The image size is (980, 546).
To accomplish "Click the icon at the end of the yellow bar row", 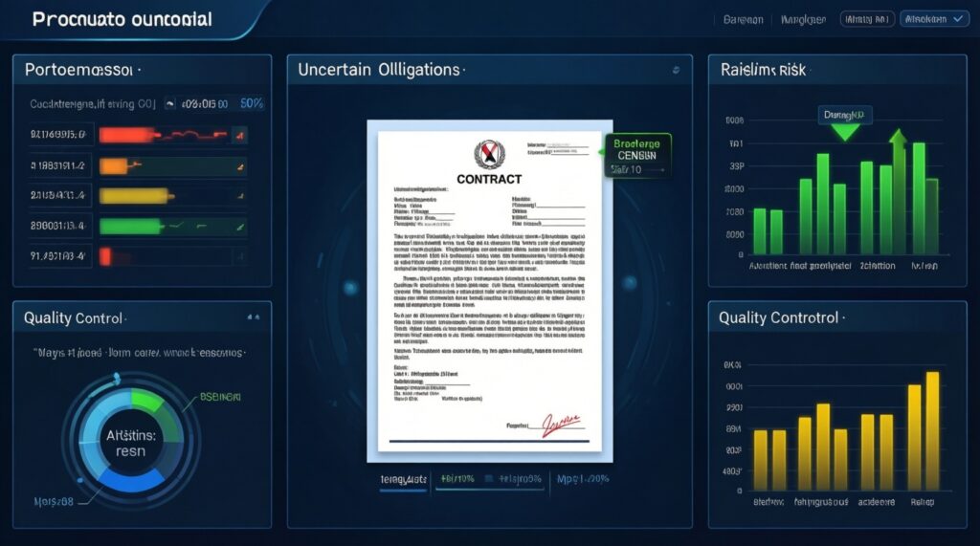I will coord(239,196).
